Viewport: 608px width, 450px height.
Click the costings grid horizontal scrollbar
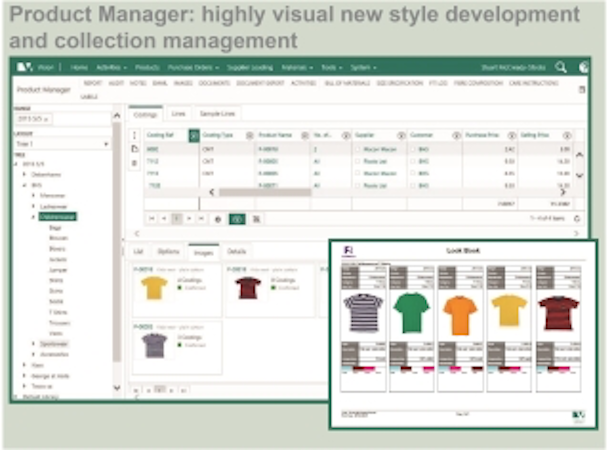click(264, 192)
